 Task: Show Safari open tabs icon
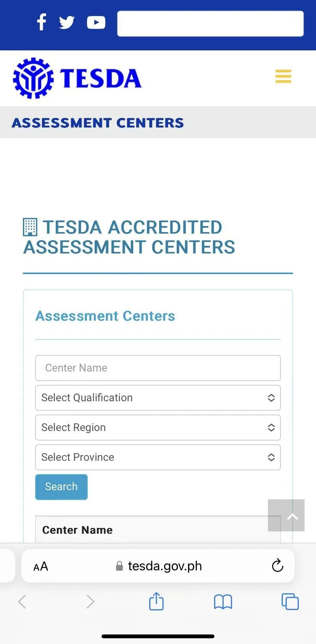(x=290, y=602)
